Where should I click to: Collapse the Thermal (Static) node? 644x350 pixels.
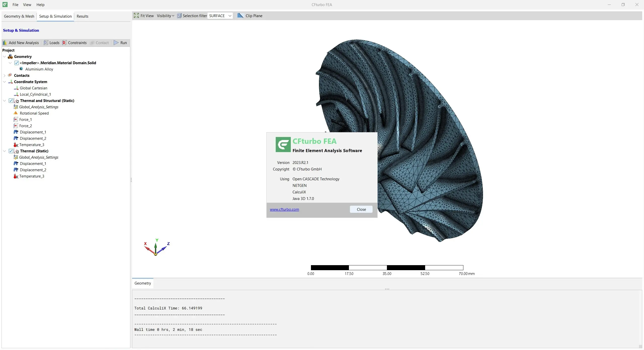pos(4,151)
